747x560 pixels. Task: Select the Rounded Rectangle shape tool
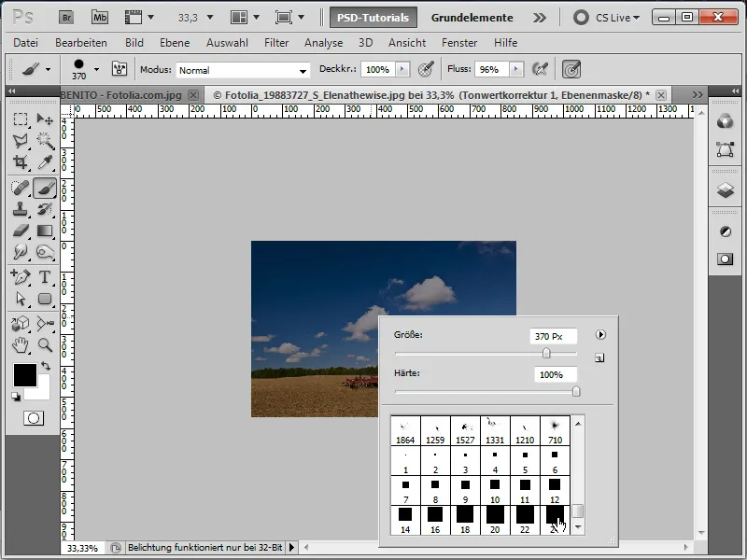[x=45, y=299]
